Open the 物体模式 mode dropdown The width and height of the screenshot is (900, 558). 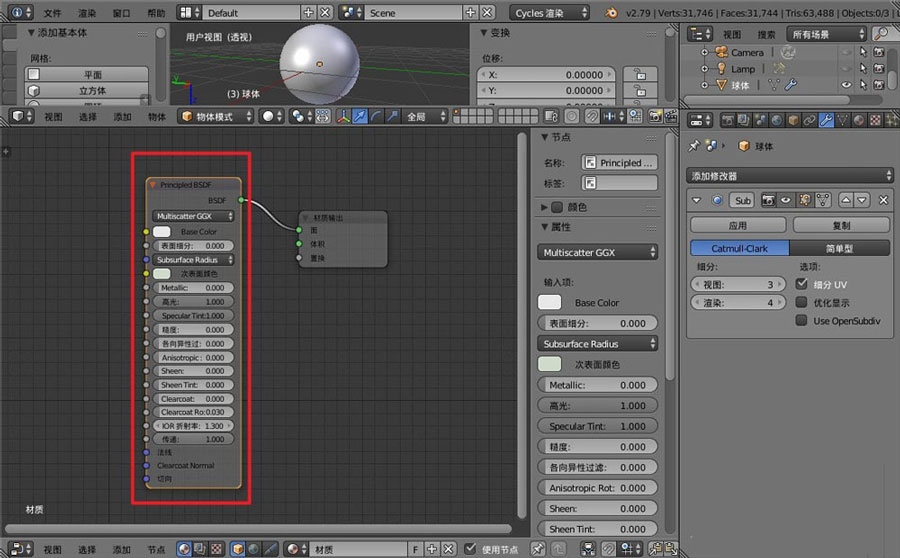[x=216, y=117]
